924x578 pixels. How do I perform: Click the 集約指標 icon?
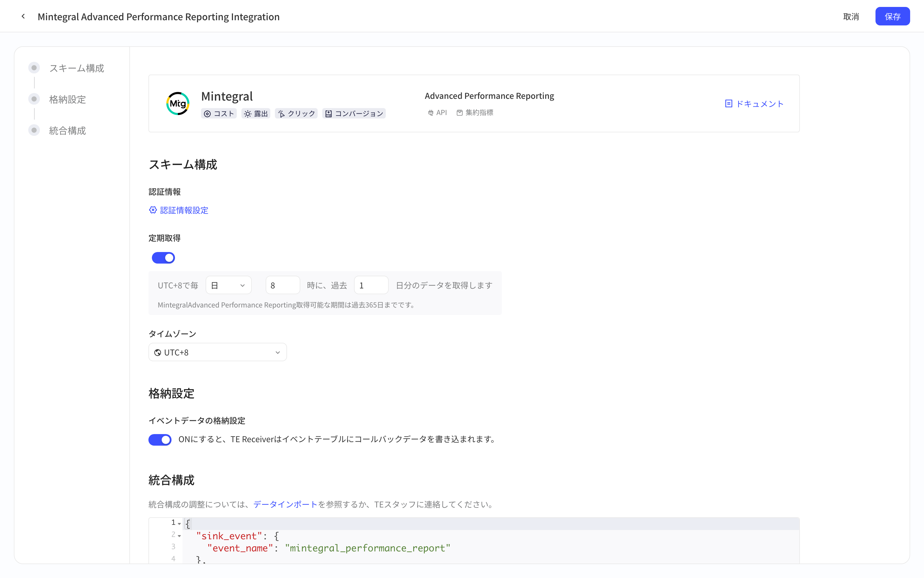(x=460, y=113)
